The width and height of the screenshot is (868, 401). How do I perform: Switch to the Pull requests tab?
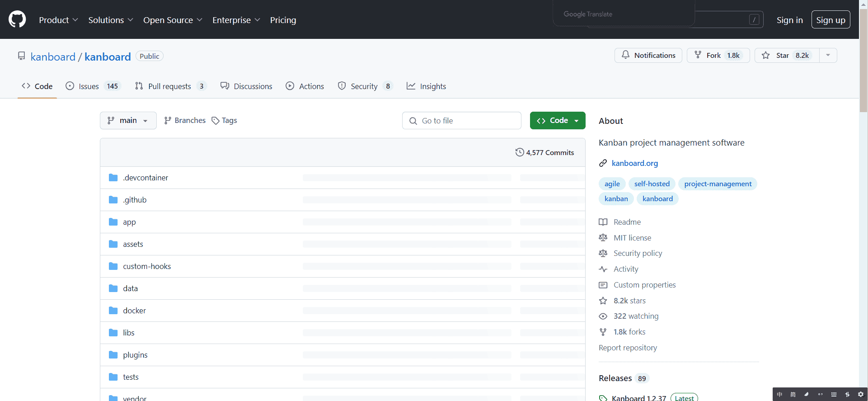click(170, 86)
